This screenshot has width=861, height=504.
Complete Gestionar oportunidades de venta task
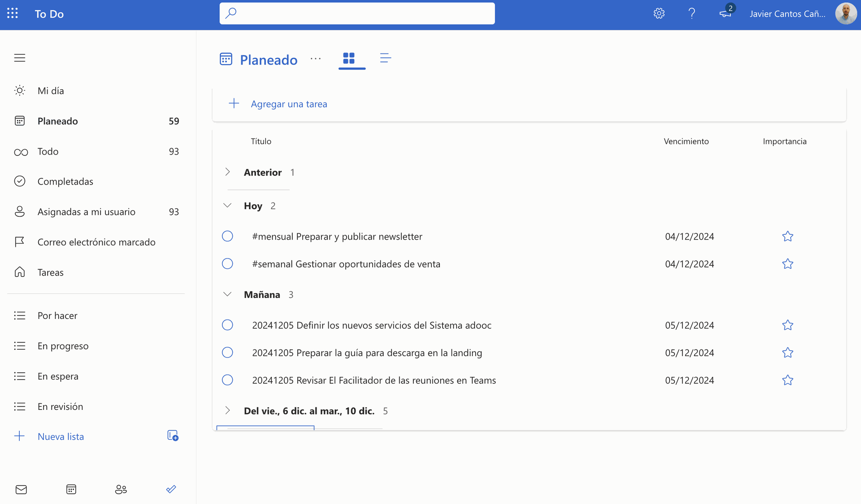click(x=227, y=263)
